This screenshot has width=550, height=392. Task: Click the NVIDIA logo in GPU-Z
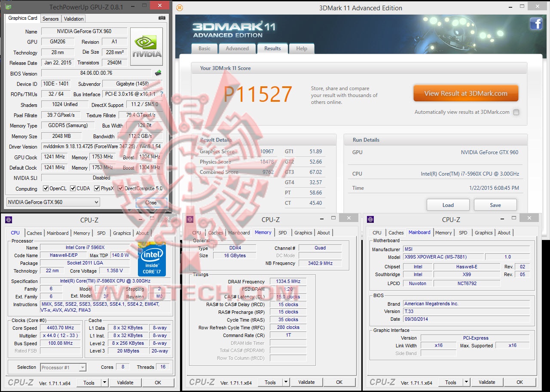click(x=147, y=46)
